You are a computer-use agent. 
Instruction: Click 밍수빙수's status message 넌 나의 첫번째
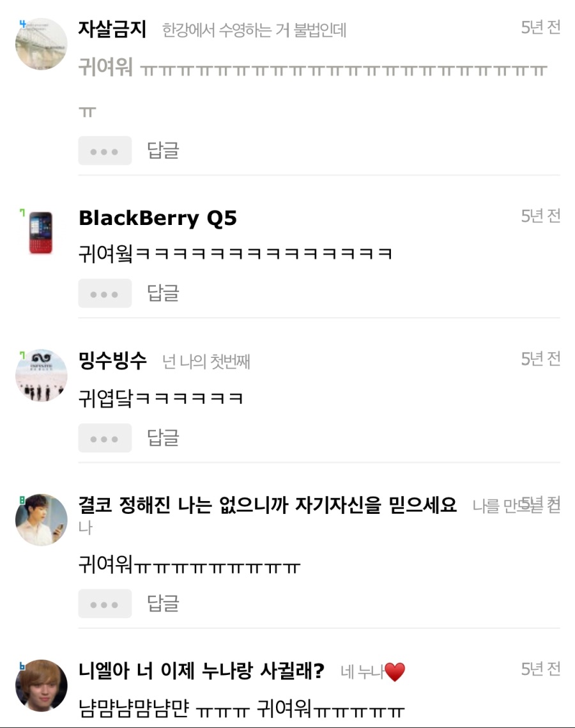(206, 362)
